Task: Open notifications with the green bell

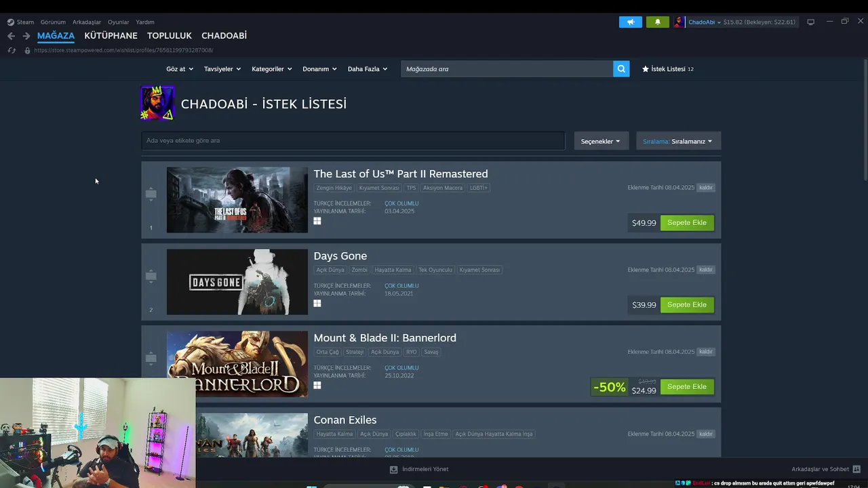Action: tap(657, 22)
